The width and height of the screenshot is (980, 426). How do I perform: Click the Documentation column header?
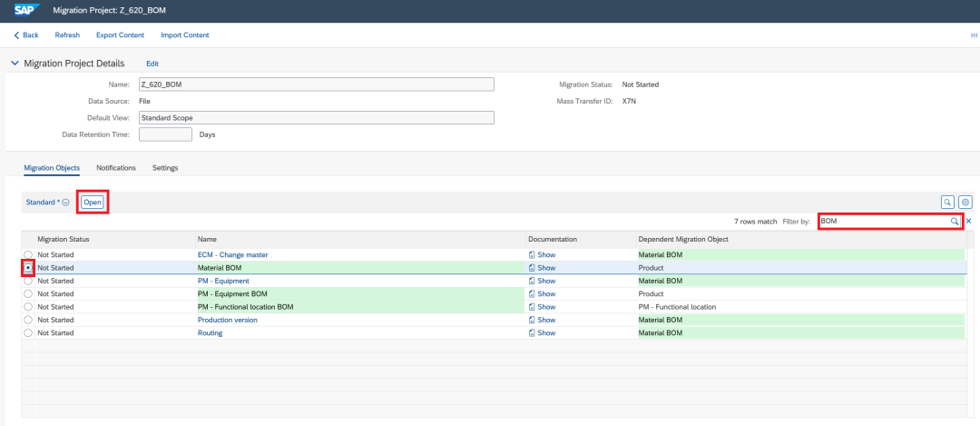[x=581, y=240]
